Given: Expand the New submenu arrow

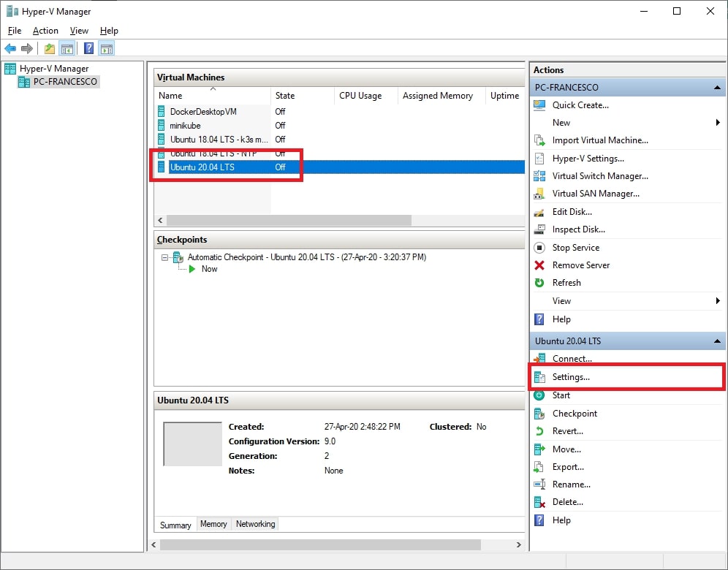Looking at the screenshot, I should click(718, 123).
